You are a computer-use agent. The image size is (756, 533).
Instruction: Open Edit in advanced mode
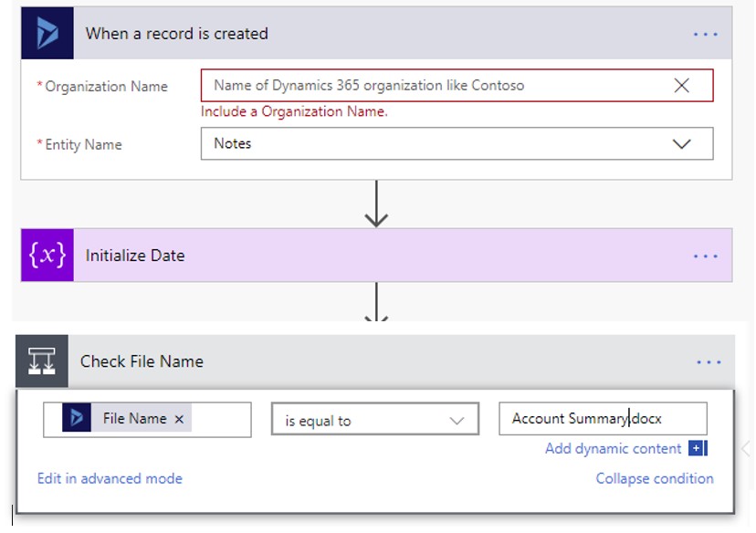[110, 478]
